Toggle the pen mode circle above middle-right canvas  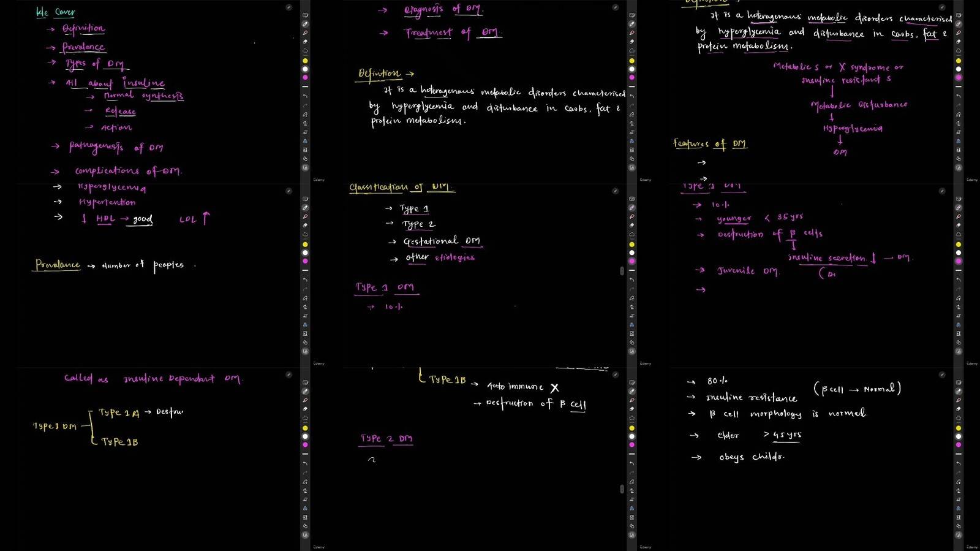point(941,191)
